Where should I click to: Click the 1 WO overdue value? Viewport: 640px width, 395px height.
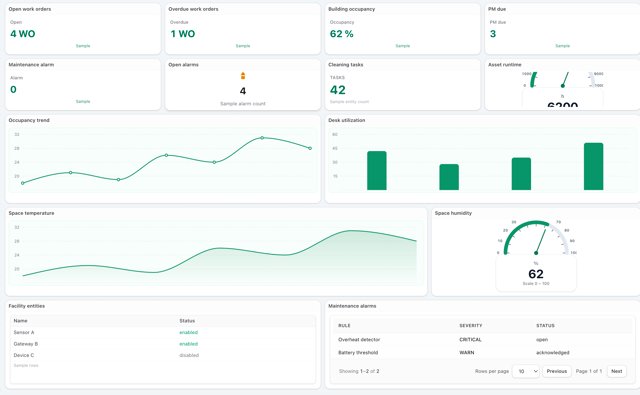[x=182, y=34]
